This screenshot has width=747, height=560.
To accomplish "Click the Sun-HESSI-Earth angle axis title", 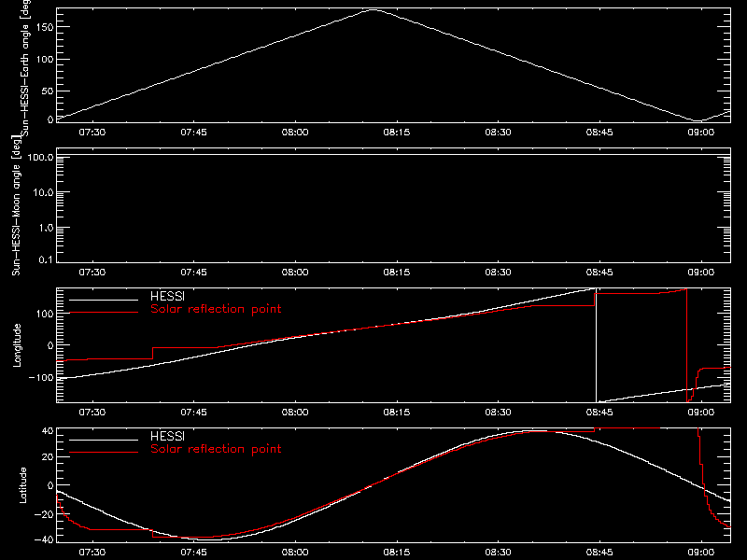I will [24, 67].
